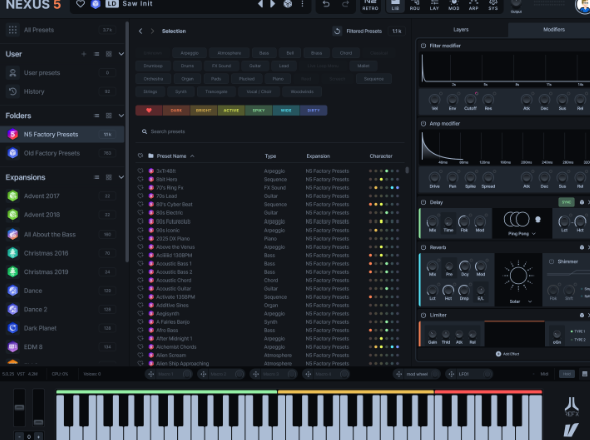Click the undo arrow icon

[326, 4]
